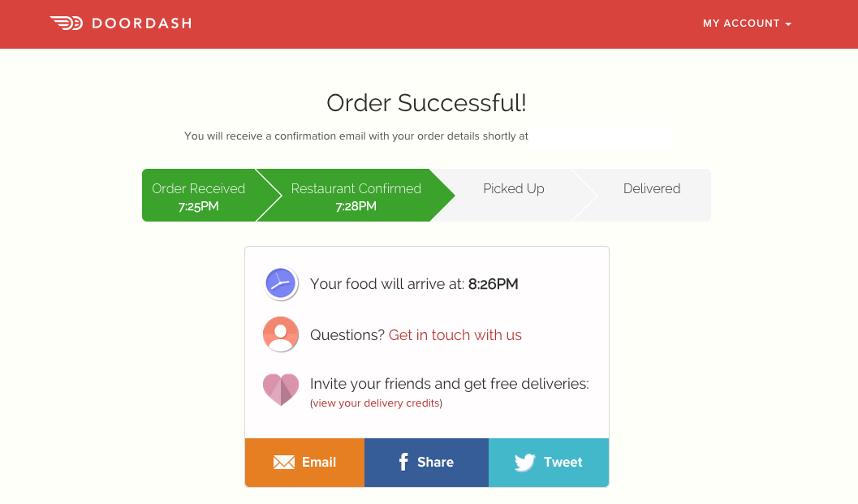Click the orange person support icon
The width and height of the screenshot is (858, 504).
(281, 334)
